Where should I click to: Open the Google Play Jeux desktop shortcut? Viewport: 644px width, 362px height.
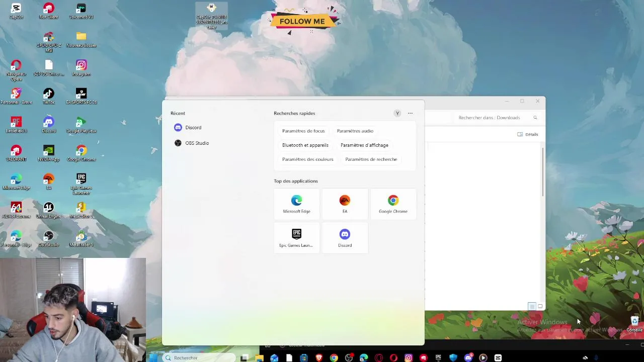[81, 125]
